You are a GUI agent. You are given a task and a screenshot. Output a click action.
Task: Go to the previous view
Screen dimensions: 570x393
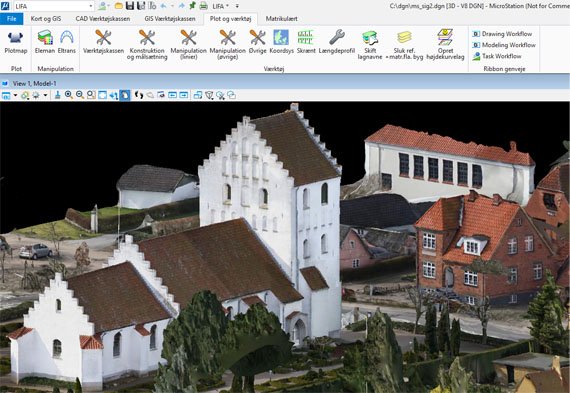172,95
